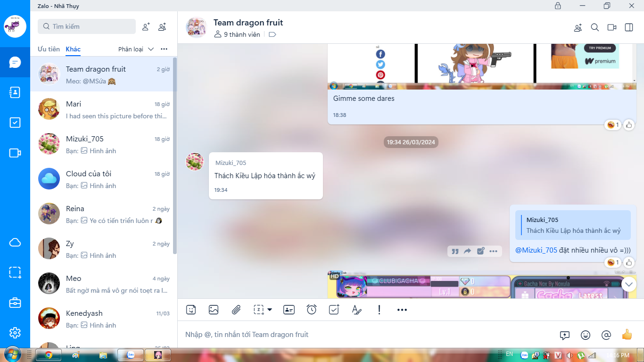Screen dimensions: 644x362
Task: Search messages in this conversation
Action: 595,27
